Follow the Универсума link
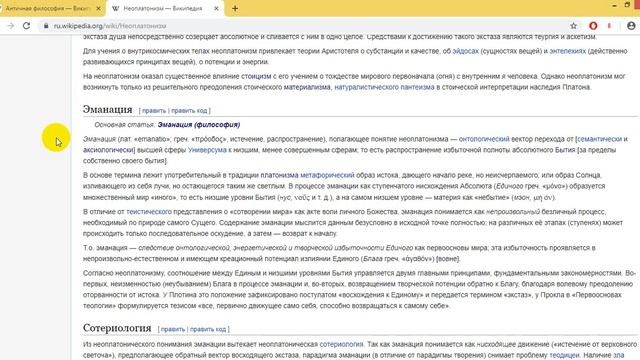 click(x=207, y=150)
